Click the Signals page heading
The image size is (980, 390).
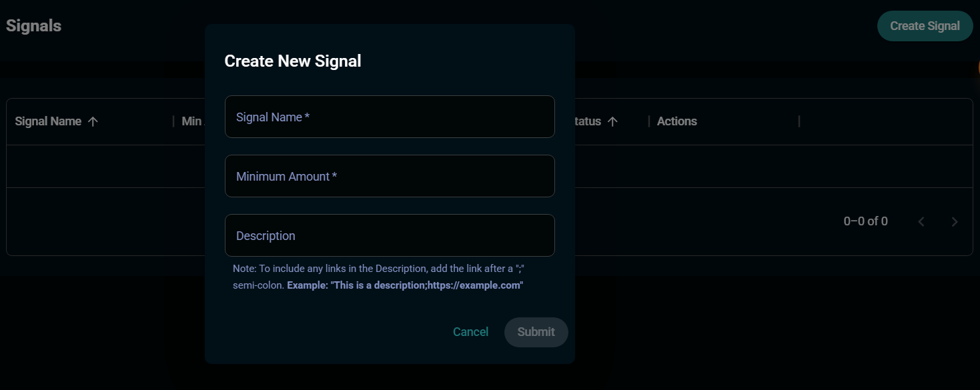(33, 25)
